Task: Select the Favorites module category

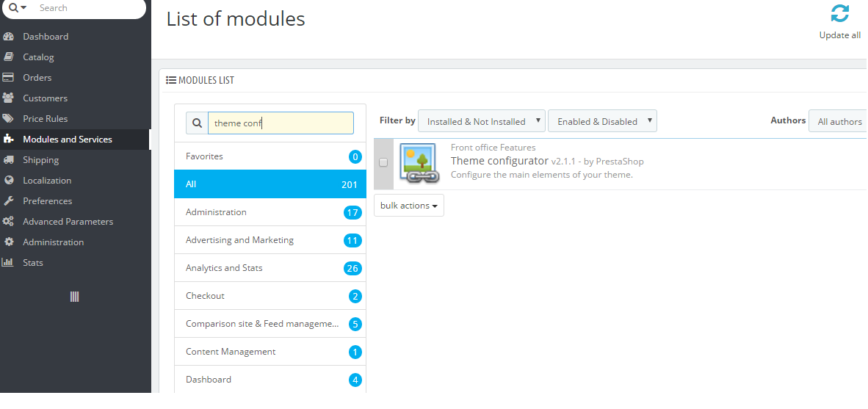Action: tap(204, 156)
